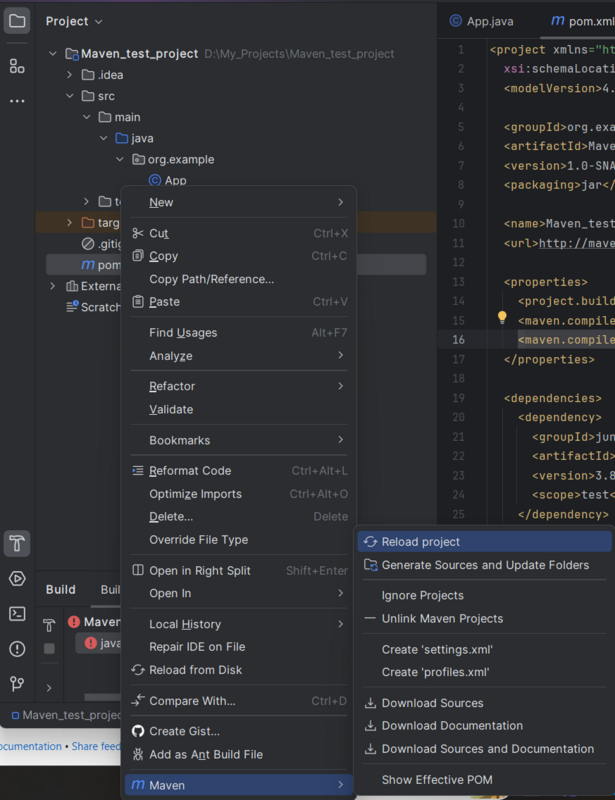Click the Maven_test_project breadcrumb in status bar
Viewport: 615px width, 800px height.
66,715
